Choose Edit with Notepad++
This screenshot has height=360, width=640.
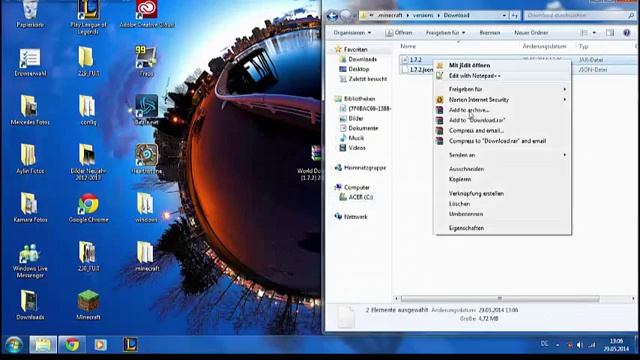point(502,76)
